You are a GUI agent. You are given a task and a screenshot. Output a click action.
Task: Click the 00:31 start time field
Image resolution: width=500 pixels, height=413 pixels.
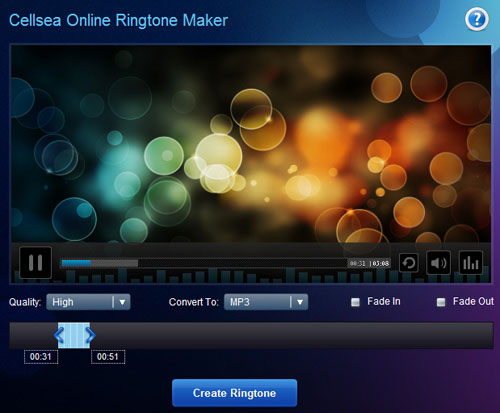[41, 357]
